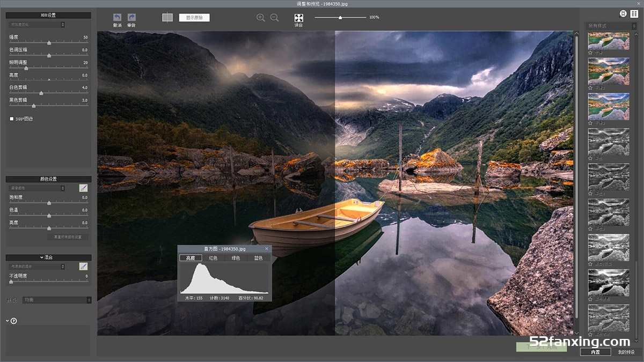Collapse the help panel chevron
The height and width of the screenshot is (362, 644).
8,321
